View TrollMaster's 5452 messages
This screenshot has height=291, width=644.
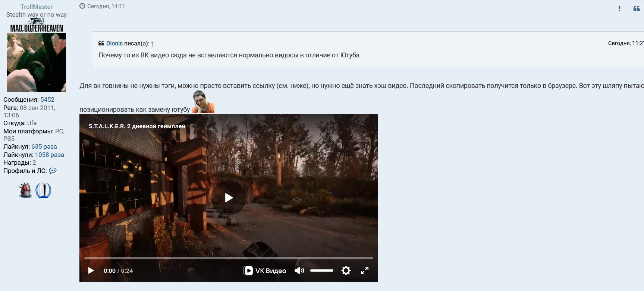pos(47,99)
